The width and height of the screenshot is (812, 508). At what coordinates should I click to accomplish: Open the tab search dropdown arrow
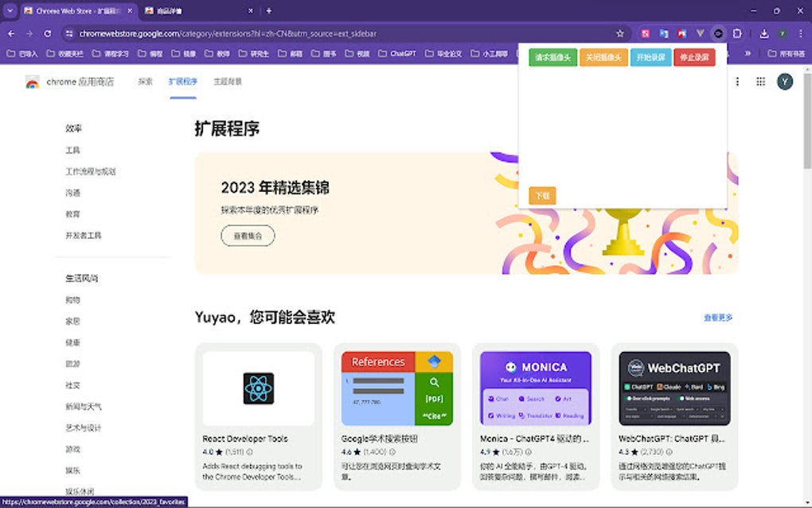coord(10,10)
